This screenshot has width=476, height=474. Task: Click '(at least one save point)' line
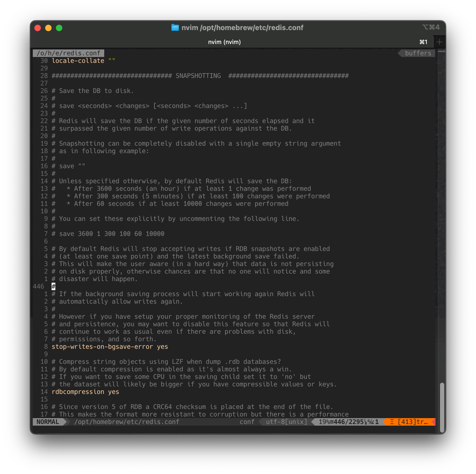click(175, 256)
